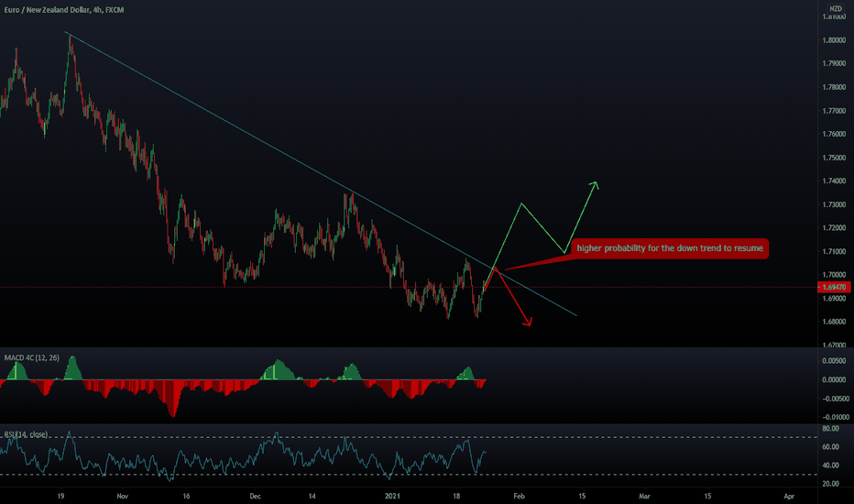Click the RSI 40.00 scale value
This screenshot has width=854, height=504.
pyautogui.click(x=830, y=466)
